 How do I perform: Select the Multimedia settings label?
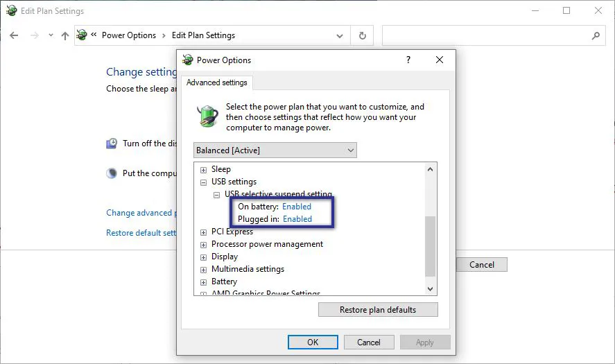tap(248, 269)
